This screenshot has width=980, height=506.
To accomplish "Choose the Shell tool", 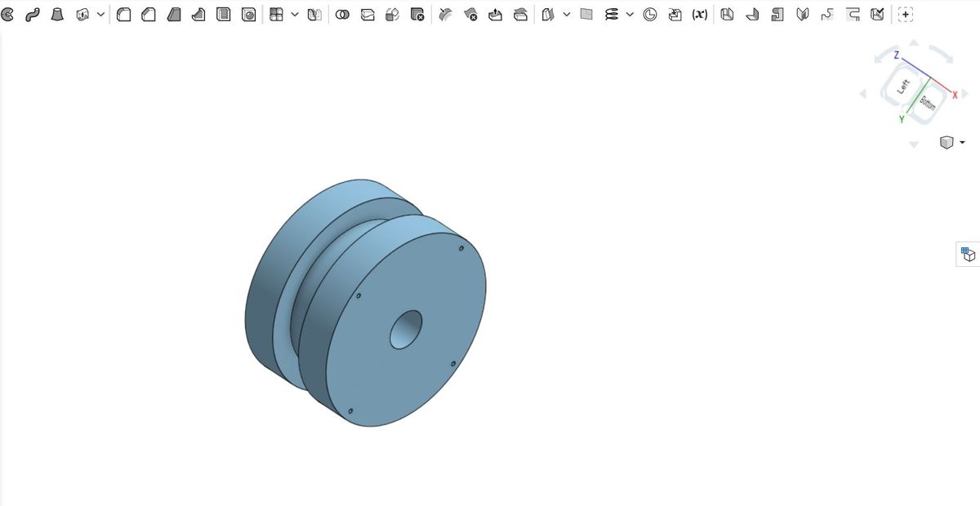I will 224,15.
